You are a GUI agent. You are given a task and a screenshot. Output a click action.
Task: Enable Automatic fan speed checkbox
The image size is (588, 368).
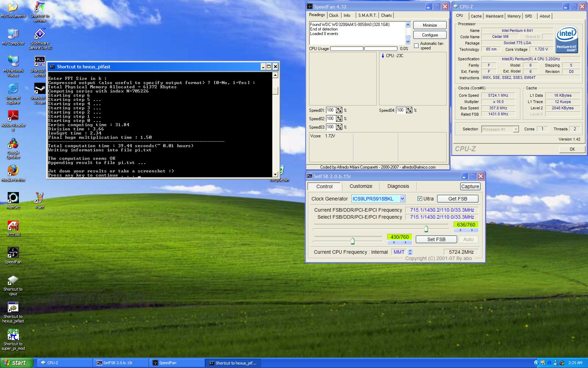click(x=416, y=46)
